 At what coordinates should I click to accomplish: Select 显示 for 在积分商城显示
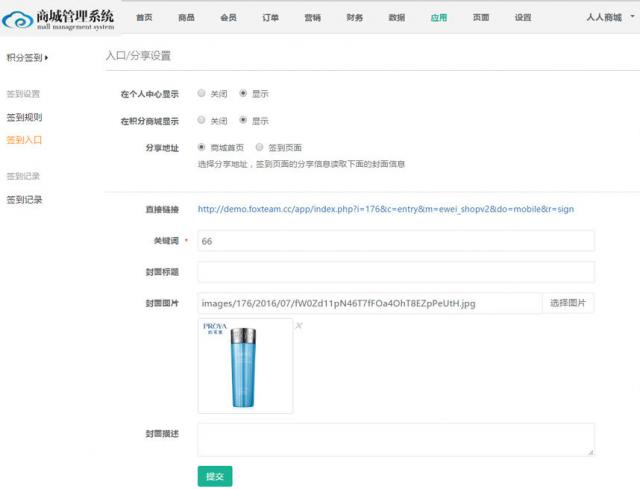[x=243, y=121]
